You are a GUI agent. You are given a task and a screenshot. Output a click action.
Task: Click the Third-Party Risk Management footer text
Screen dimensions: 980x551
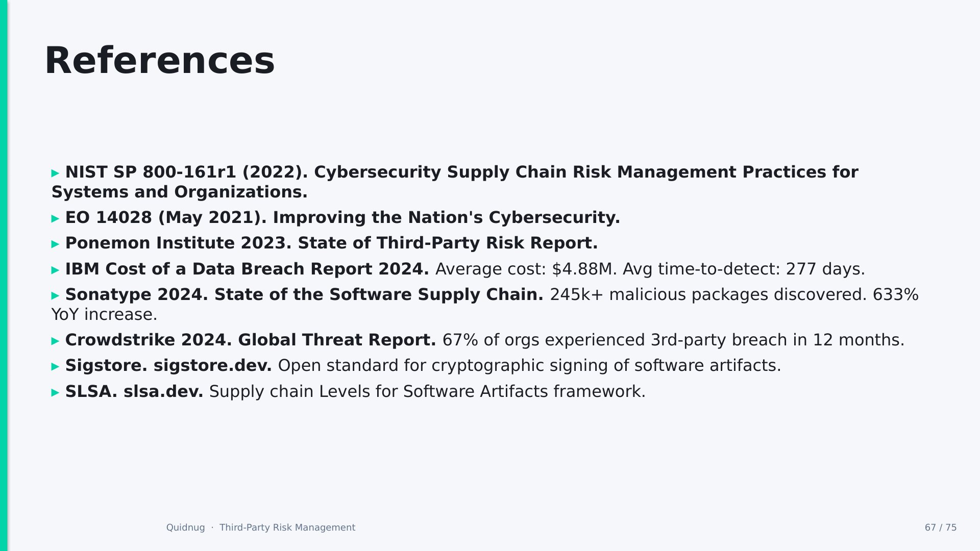point(287,528)
